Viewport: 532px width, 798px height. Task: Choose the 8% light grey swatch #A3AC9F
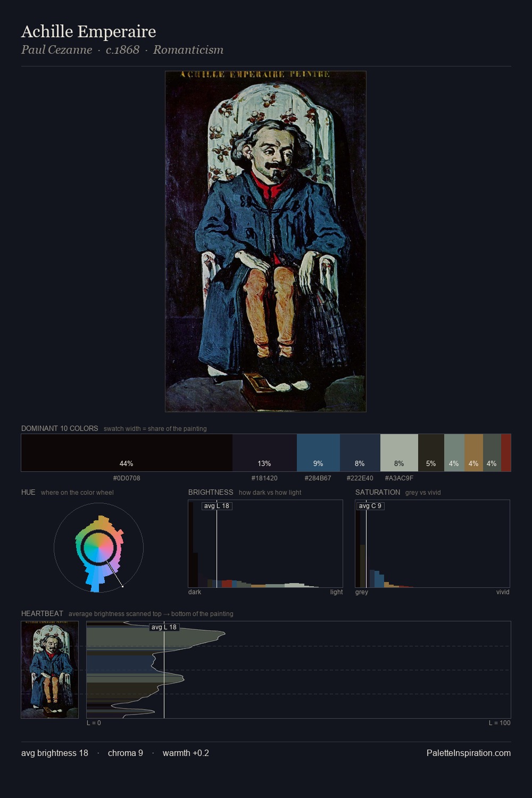tap(399, 453)
